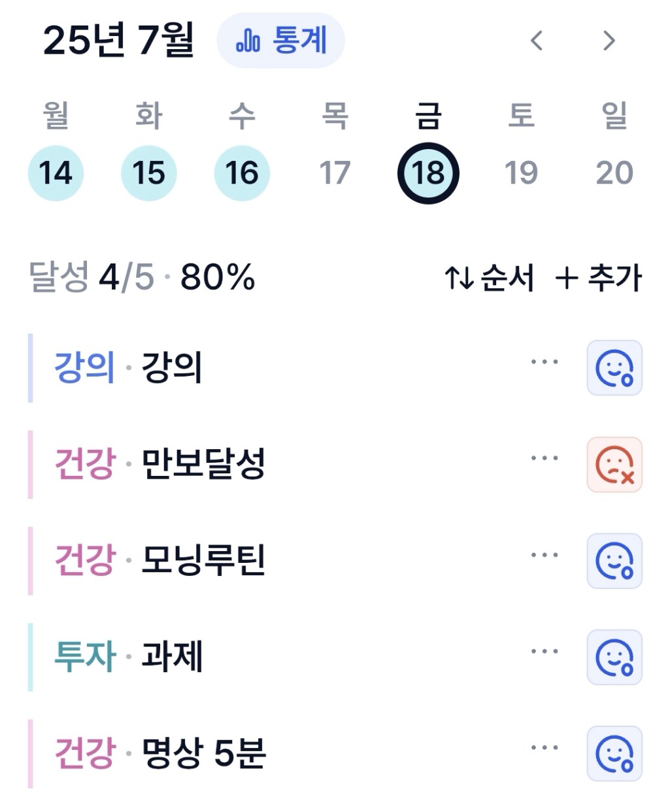Open three-dot menu for 명상 5분
This screenshot has width=670, height=812.
[x=544, y=747]
